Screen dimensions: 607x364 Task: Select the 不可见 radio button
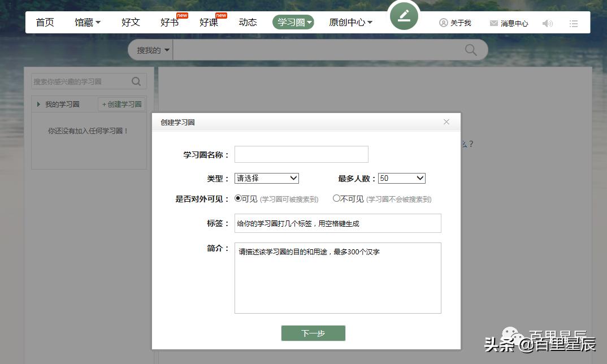click(336, 199)
